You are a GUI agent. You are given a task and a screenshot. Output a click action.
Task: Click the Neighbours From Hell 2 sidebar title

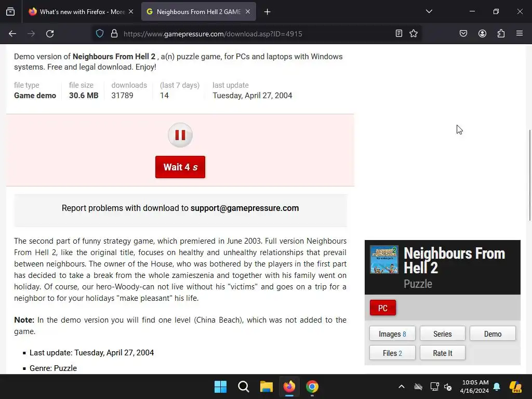[454, 261]
